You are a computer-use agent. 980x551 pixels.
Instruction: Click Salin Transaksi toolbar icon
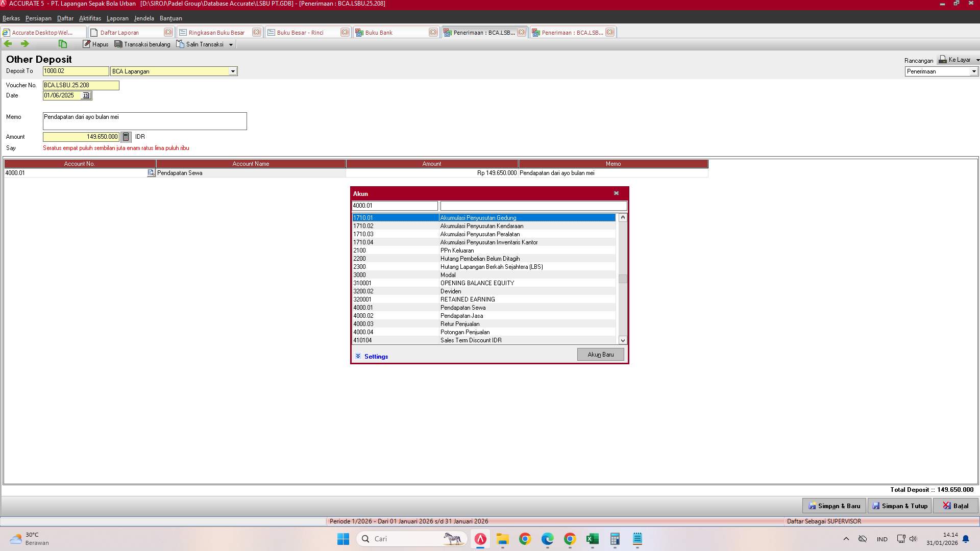[x=201, y=44]
